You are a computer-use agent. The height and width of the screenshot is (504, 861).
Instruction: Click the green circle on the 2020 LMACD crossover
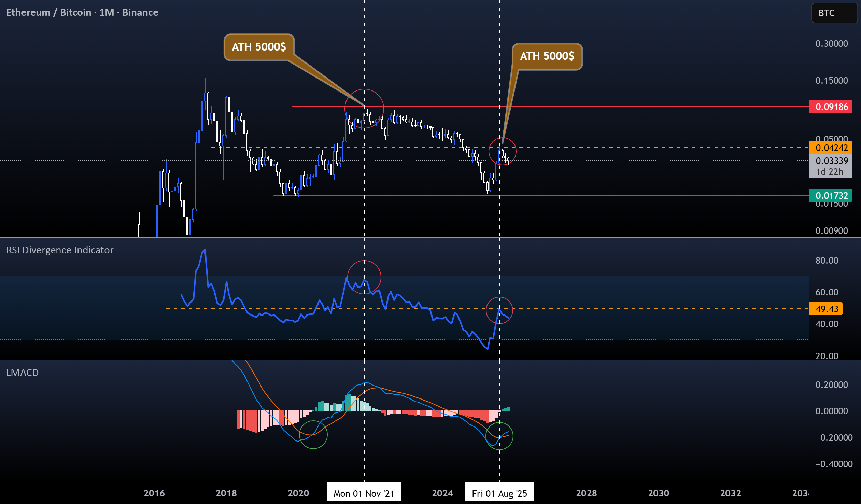(x=313, y=435)
